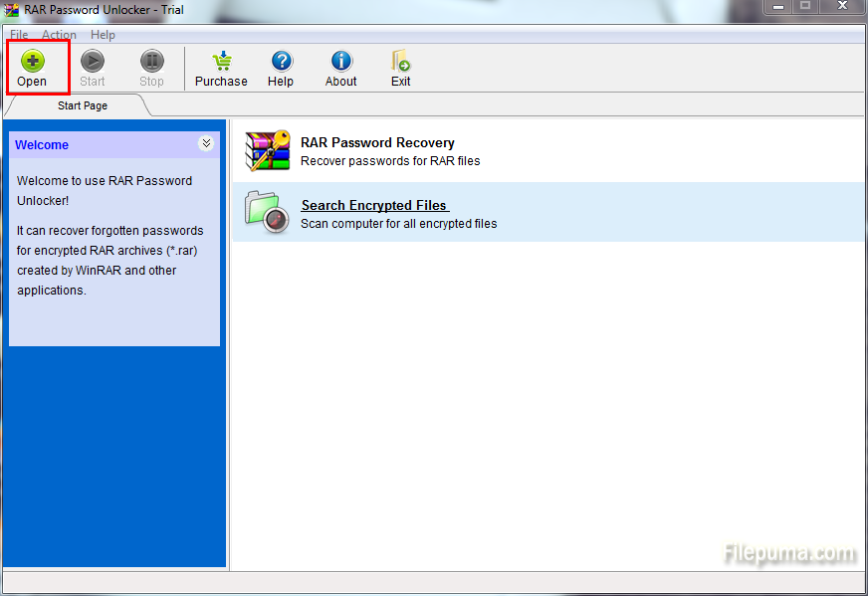Maximize the RAR Password Unlocker window
Image resolution: width=868 pixels, height=596 pixels.
pyautogui.click(x=804, y=7)
